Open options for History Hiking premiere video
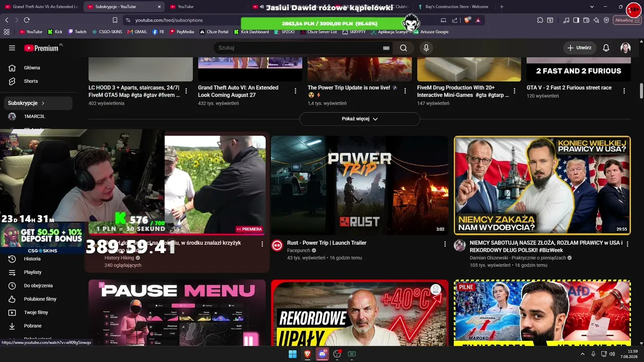The image size is (644, 362). (262, 244)
